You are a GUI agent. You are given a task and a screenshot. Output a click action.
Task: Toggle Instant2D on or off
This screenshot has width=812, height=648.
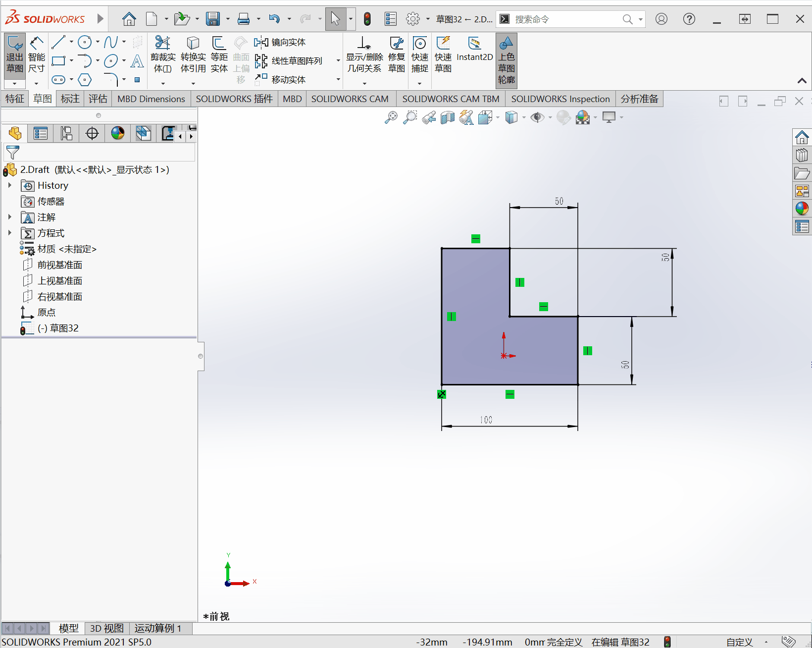(475, 50)
